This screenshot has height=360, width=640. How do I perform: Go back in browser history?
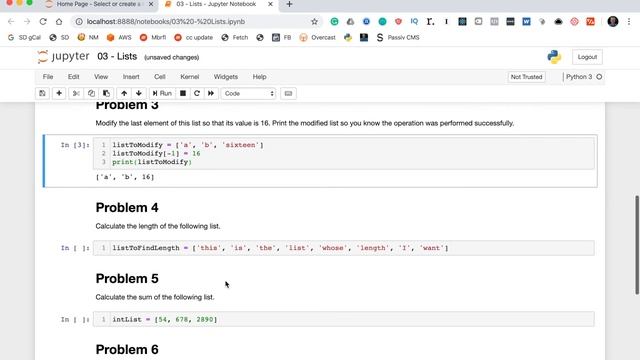11,22
